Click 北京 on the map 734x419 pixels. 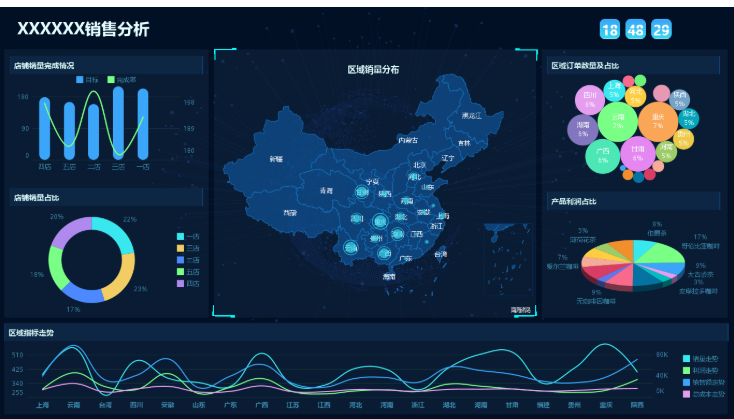[420, 165]
